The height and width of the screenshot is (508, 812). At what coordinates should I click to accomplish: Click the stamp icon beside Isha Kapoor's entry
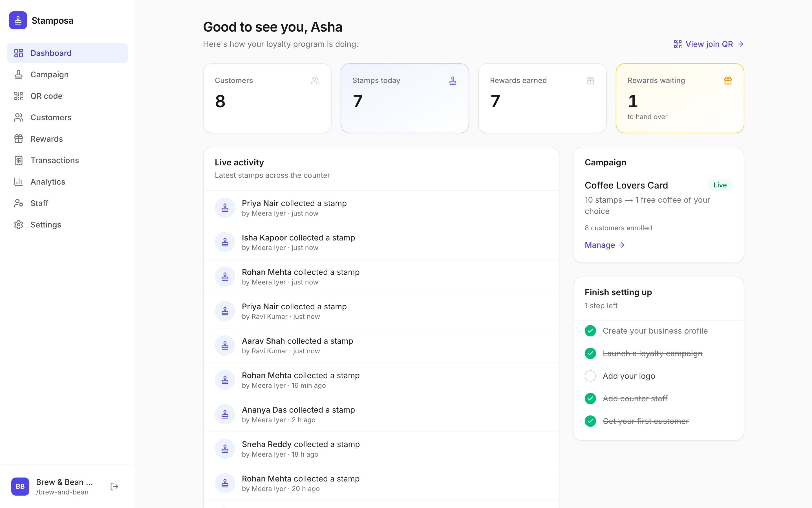coord(225,242)
